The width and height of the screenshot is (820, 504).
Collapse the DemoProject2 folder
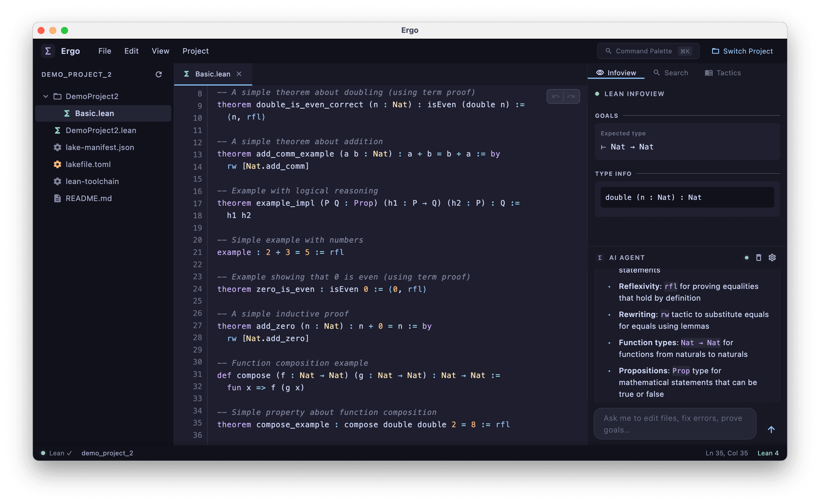pyautogui.click(x=45, y=96)
